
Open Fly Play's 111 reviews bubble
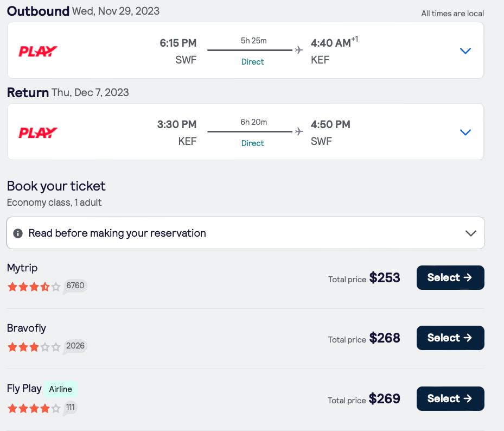pyautogui.click(x=71, y=407)
